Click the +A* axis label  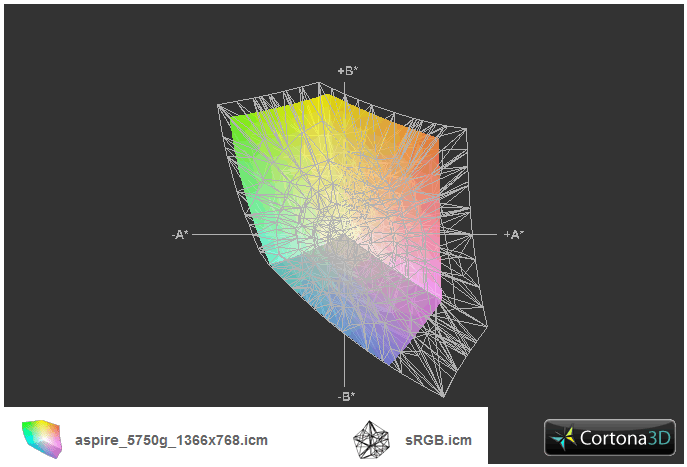tap(513, 234)
